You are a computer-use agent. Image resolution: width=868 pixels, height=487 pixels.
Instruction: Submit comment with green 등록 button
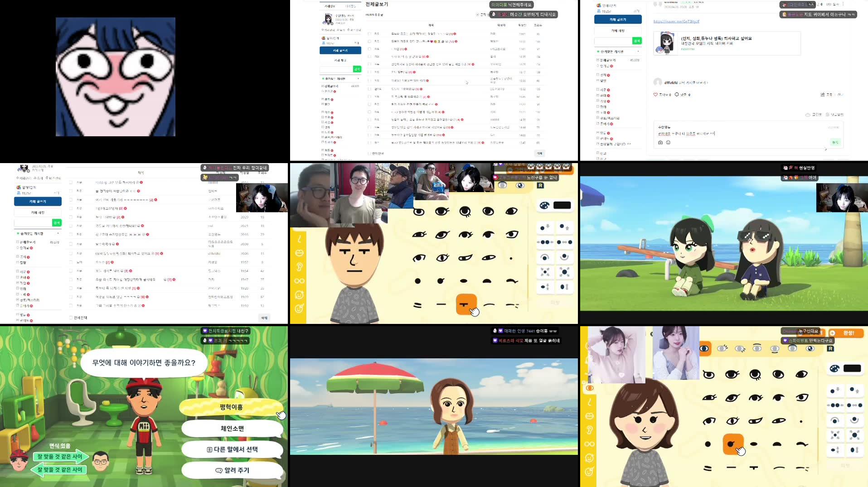click(835, 142)
